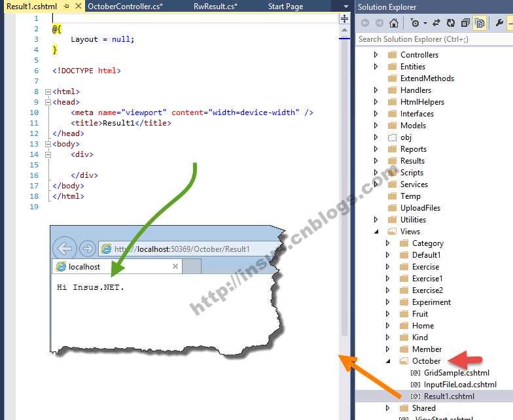Select the Member folder

point(427,349)
